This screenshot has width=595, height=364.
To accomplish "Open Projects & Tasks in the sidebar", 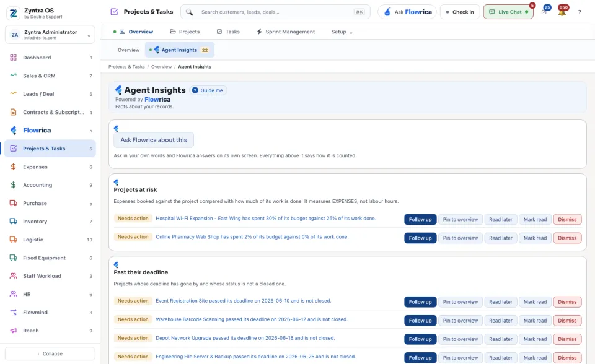I will pyautogui.click(x=50, y=149).
